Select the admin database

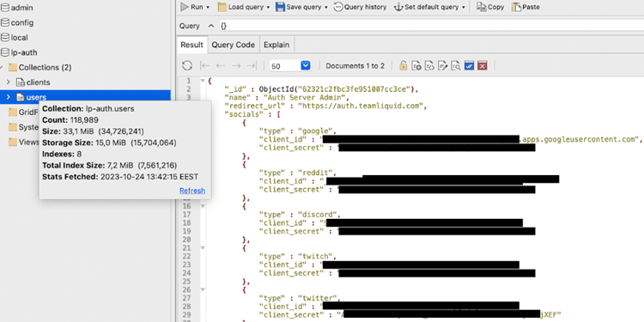point(21,8)
